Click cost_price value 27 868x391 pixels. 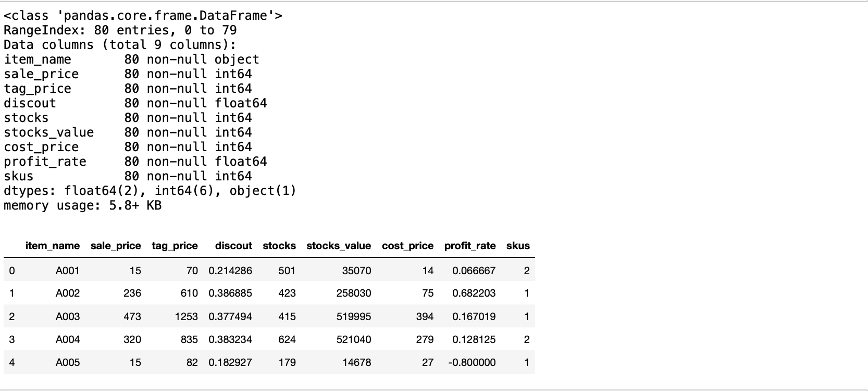(428, 362)
